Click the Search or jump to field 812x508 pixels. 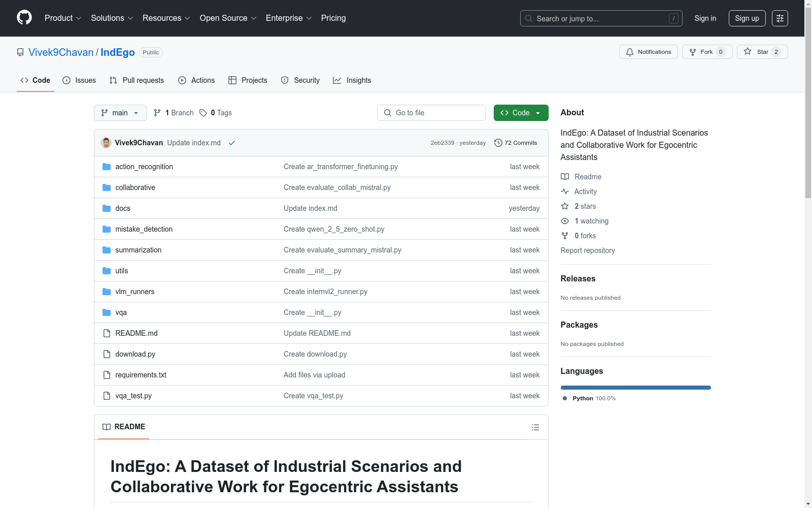601,18
